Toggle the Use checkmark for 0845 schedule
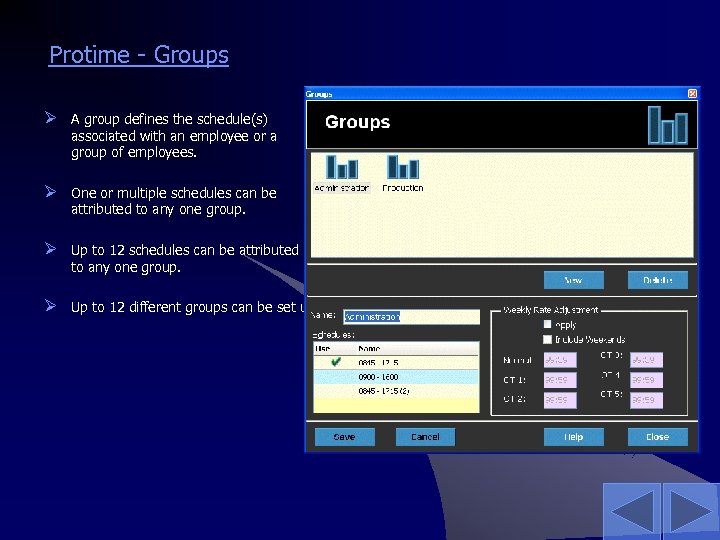Viewport: 720px width, 540px height. click(336, 362)
